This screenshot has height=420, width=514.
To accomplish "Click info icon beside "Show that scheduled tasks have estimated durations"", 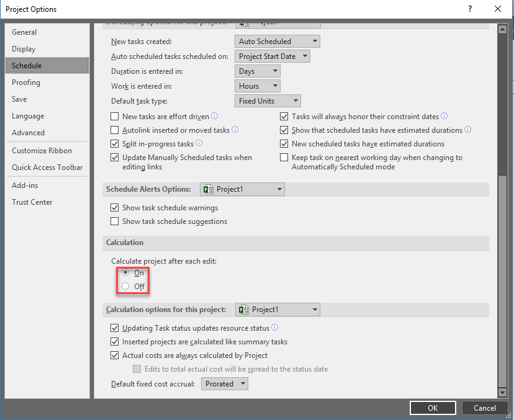I will (468, 130).
